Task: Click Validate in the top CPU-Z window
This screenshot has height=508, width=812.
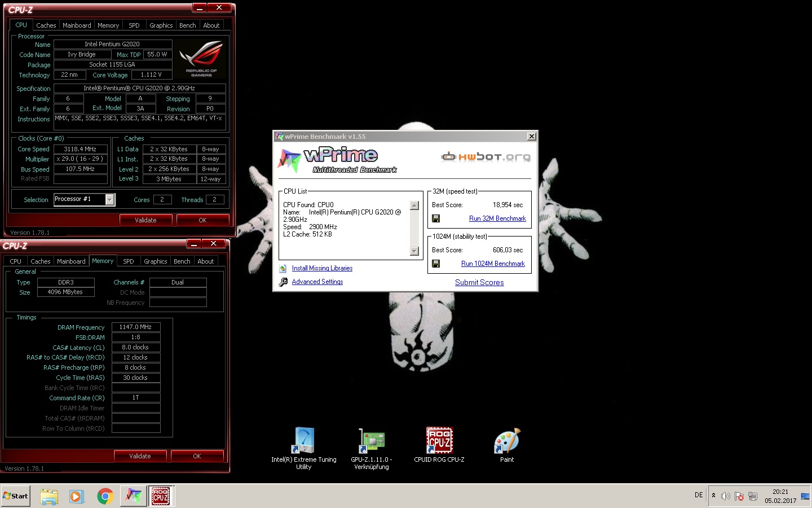Action: point(145,220)
